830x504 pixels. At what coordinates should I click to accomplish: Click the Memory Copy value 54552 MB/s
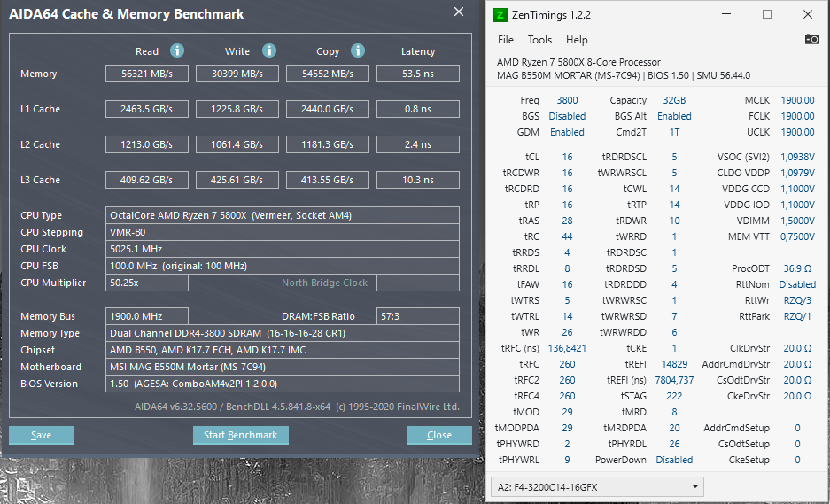[328, 74]
